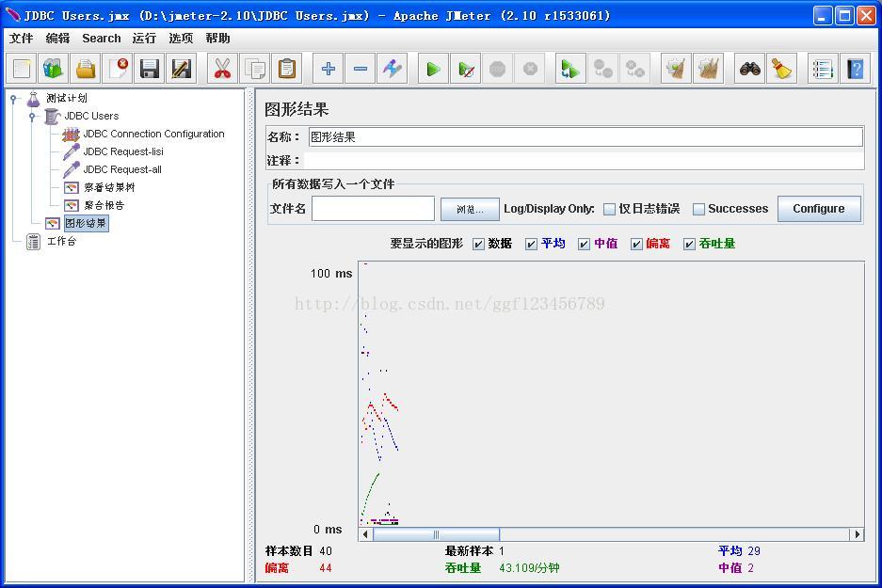The image size is (882, 588).
Task: Collapse the 测试计划 tree node
Action: tap(13, 99)
